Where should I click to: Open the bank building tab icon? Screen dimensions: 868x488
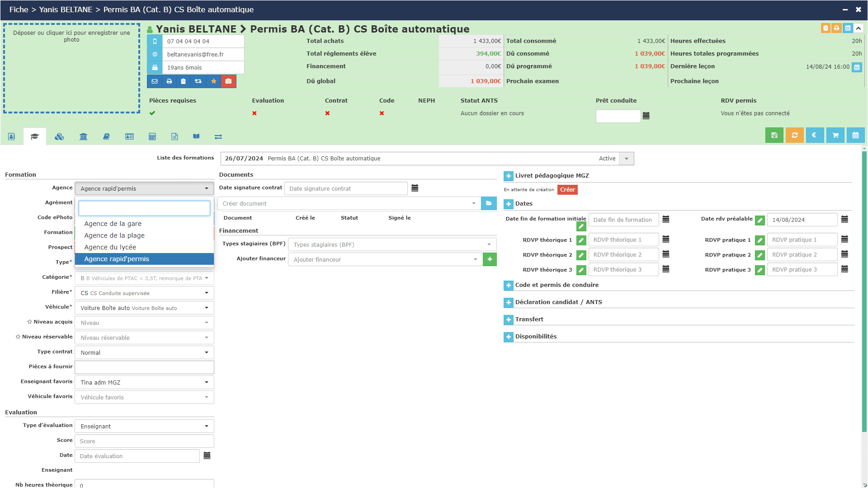tap(83, 136)
